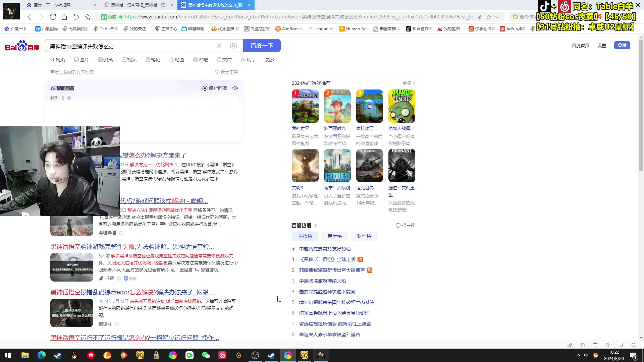Open the Huya livestream bookmark
Image resolution: width=644 pixels, height=362 pixels.
(x=225, y=29)
